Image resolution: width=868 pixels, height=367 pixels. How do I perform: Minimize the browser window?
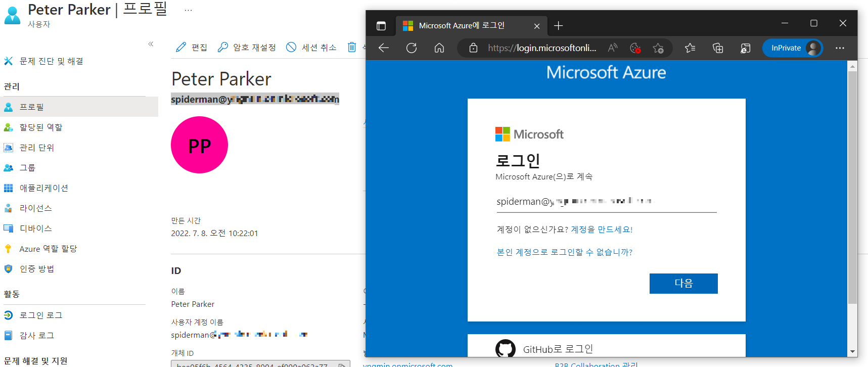tap(785, 23)
